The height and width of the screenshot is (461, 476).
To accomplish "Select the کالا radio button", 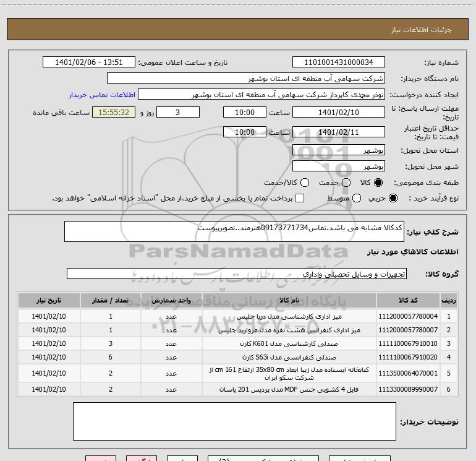I will 378,183.
